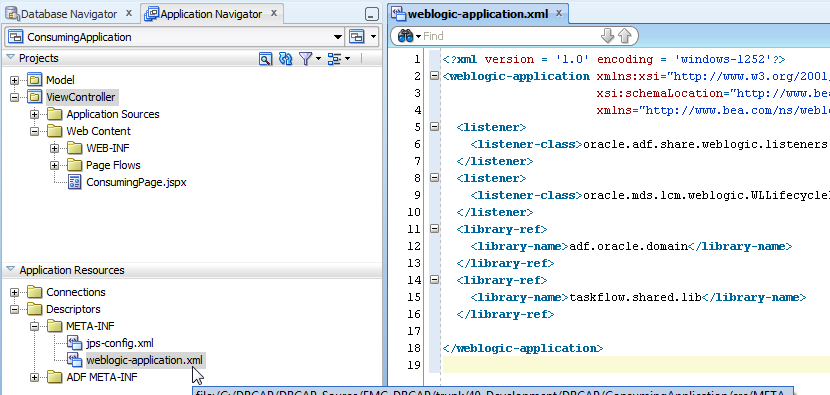Click the adf.oracle.domain library name text
The width and height of the screenshot is (830, 395).
628,246
